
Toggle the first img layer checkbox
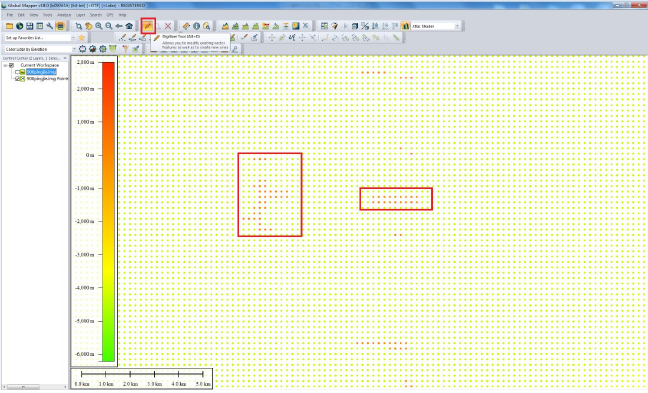point(17,72)
